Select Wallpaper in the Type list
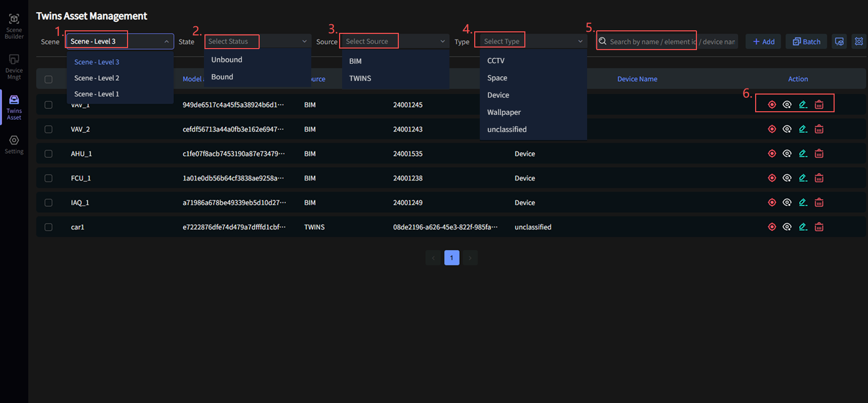Image resolution: width=868 pixels, height=403 pixels. point(504,112)
